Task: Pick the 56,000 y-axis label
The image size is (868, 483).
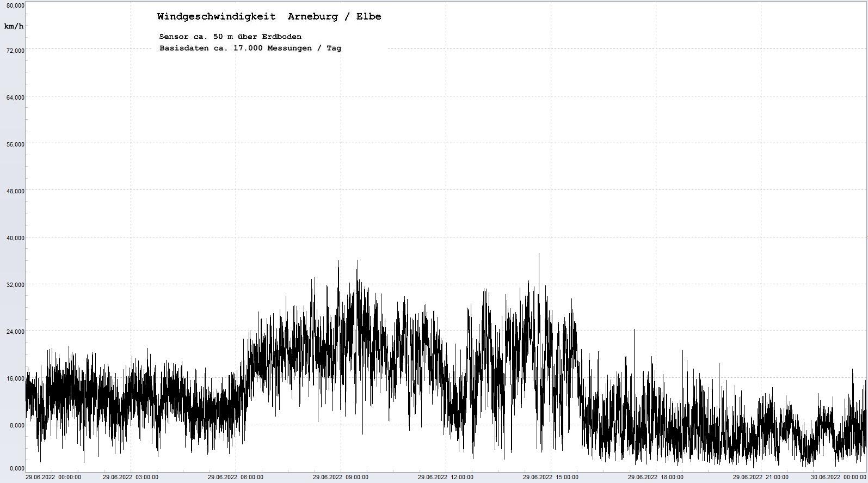Action: click(15, 144)
